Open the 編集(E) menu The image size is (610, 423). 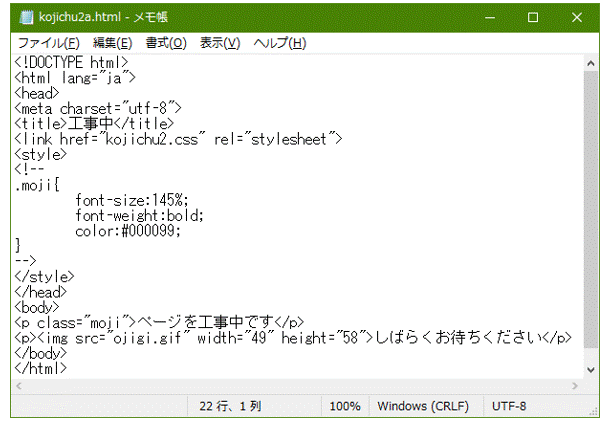tap(112, 43)
